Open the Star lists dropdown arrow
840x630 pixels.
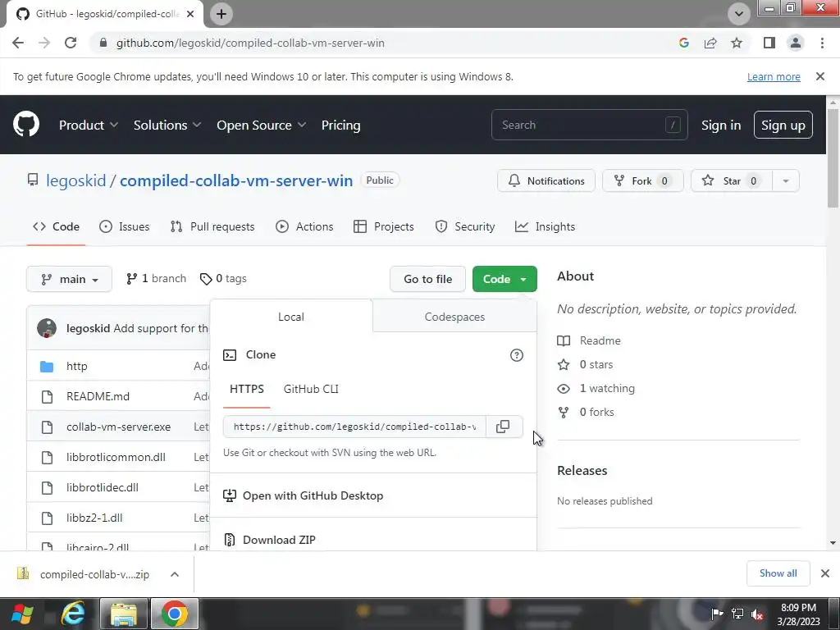click(x=786, y=181)
